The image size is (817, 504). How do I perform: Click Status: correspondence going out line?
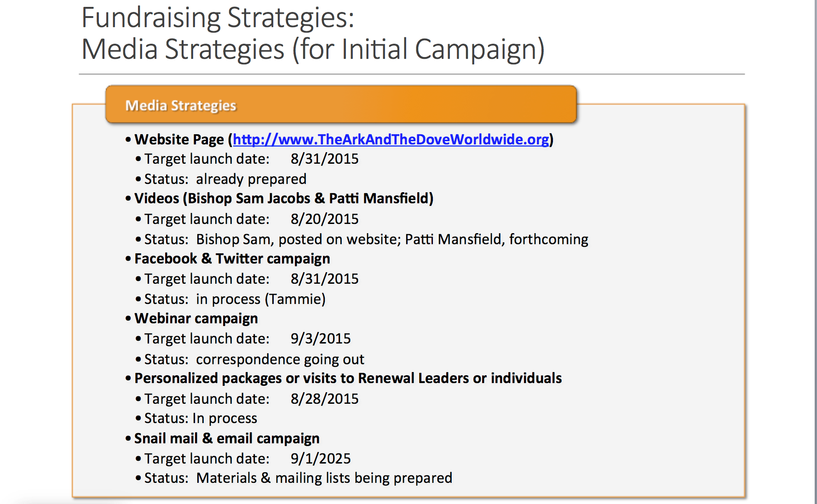click(x=254, y=359)
